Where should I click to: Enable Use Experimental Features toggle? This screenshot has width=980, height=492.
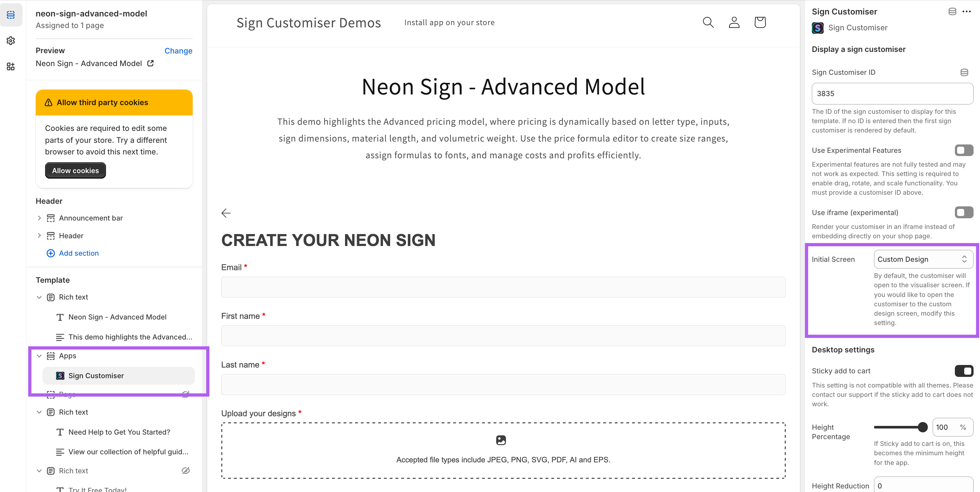pyautogui.click(x=964, y=151)
